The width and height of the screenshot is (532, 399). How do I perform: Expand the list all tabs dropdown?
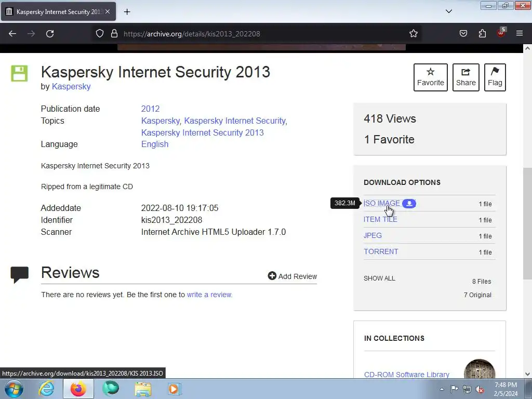[448, 11]
